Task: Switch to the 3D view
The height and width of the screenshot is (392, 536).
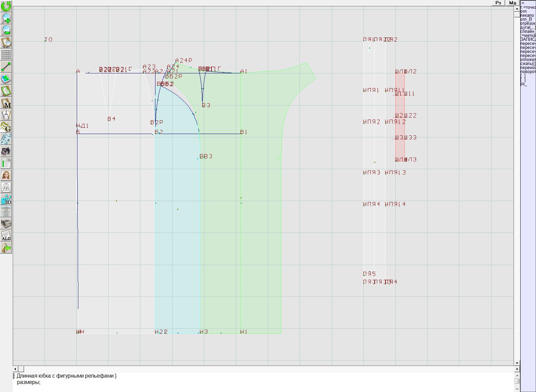Action: [x=6, y=199]
